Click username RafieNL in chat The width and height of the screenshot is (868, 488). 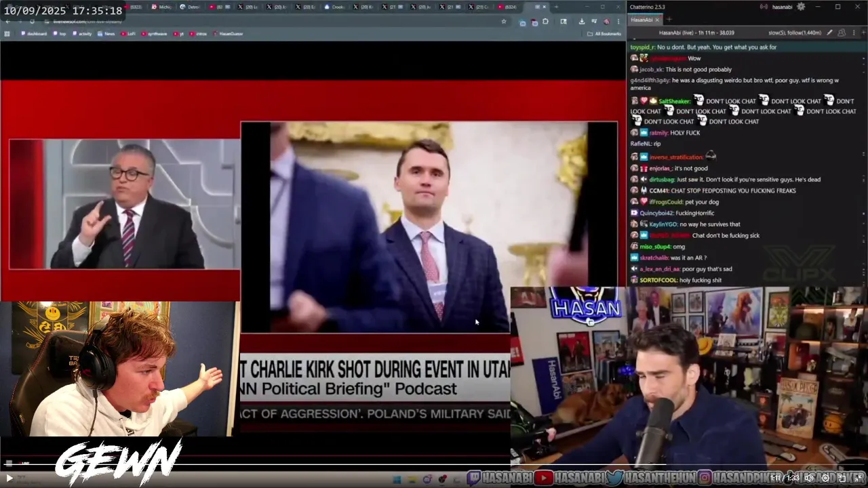[641, 144]
